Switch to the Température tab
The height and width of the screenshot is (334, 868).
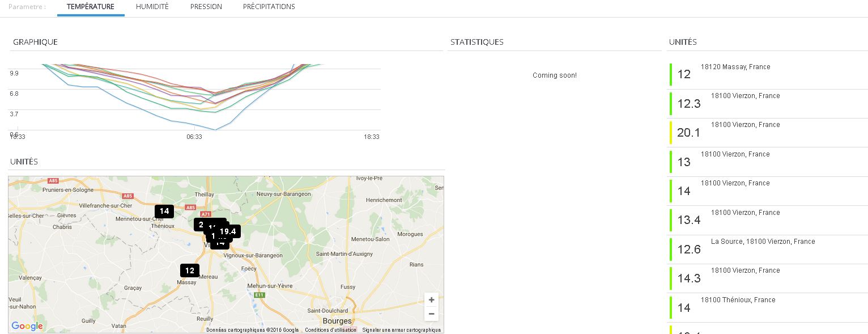click(x=91, y=7)
